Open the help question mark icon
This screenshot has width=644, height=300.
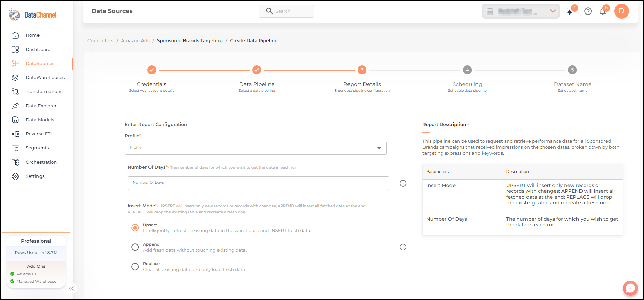(588, 11)
